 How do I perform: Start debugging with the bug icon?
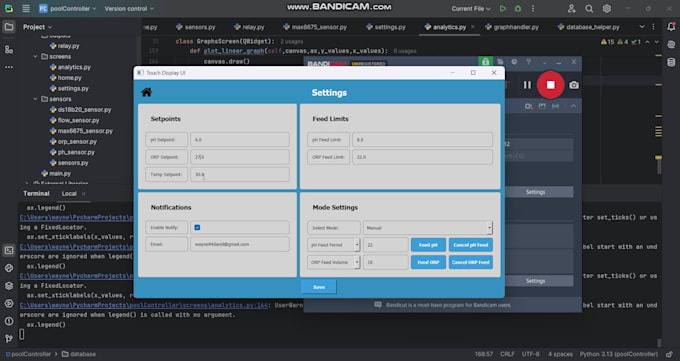(x=518, y=9)
